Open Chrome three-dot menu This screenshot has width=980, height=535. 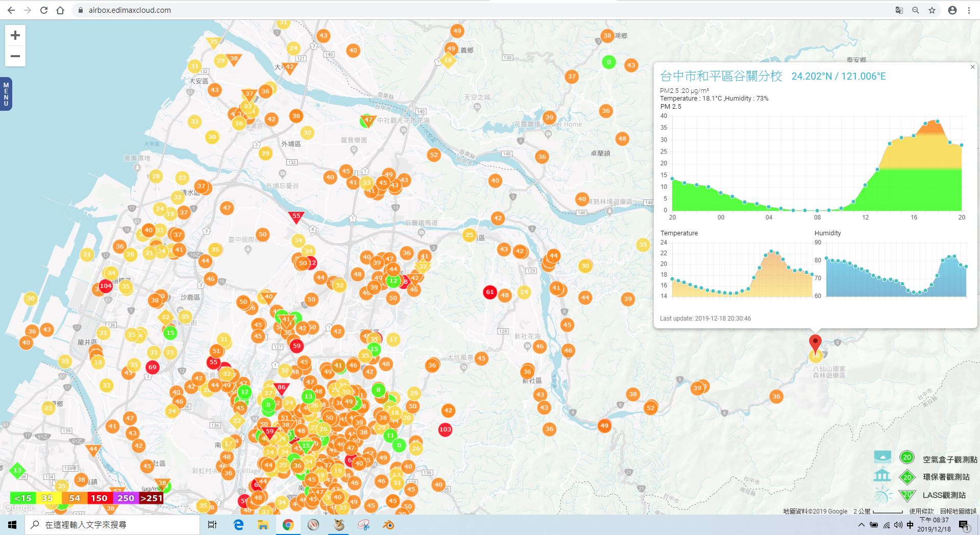pos(969,10)
